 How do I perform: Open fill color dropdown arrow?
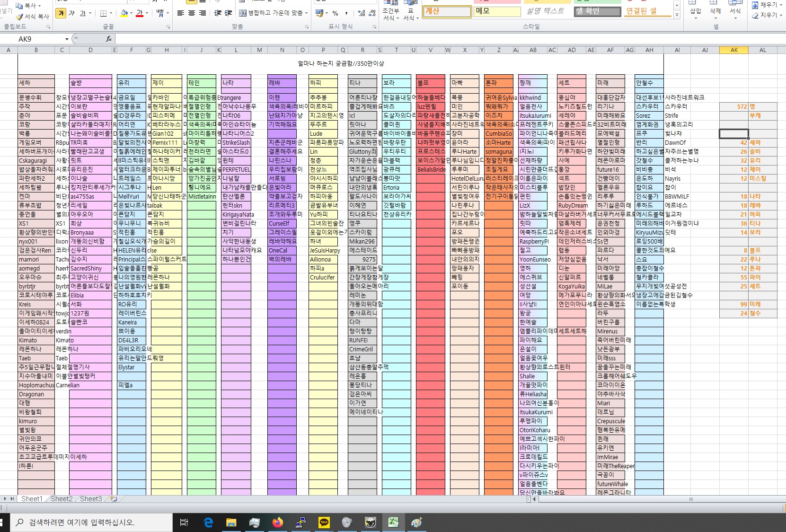coord(132,13)
